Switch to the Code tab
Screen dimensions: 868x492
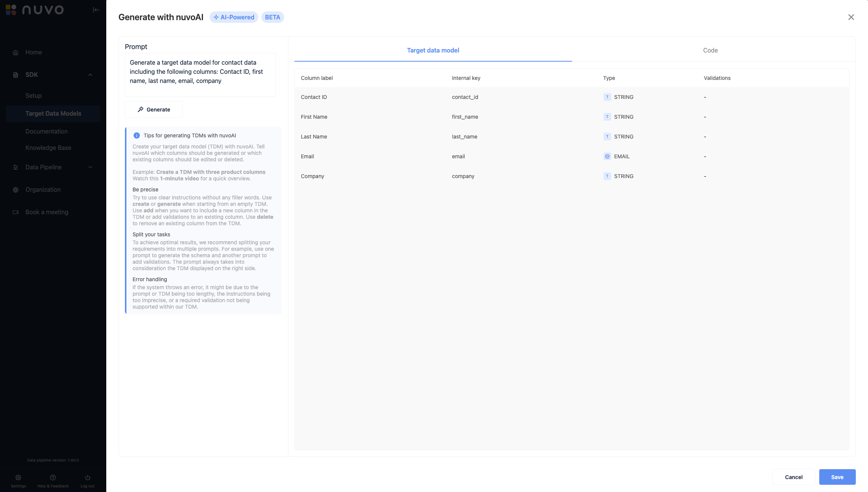point(710,50)
